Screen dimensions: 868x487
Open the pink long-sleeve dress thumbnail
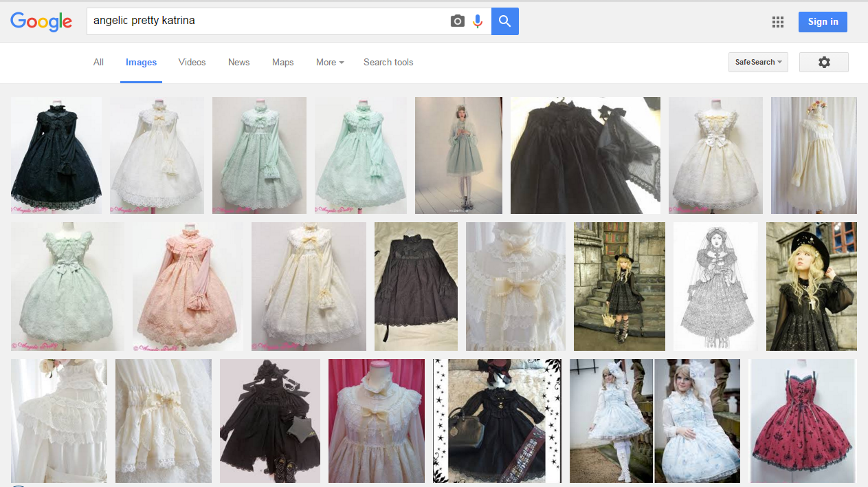pyautogui.click(x=188, y=286)
